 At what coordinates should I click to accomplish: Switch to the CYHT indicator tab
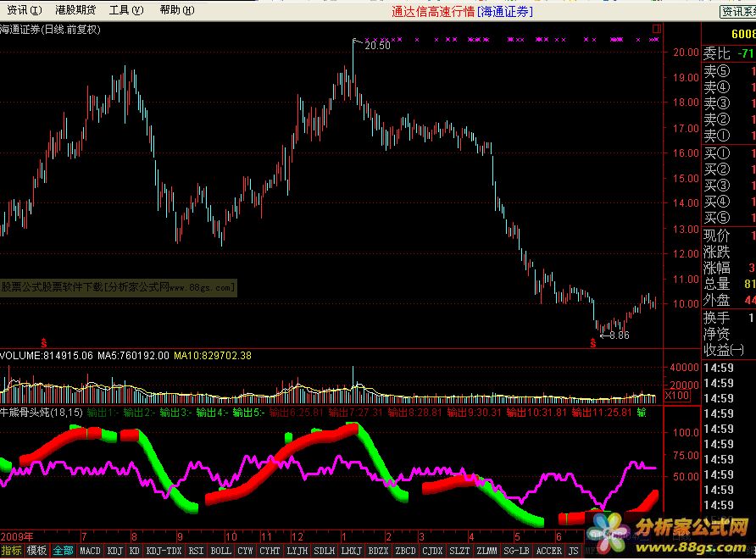tap(270, 551)
